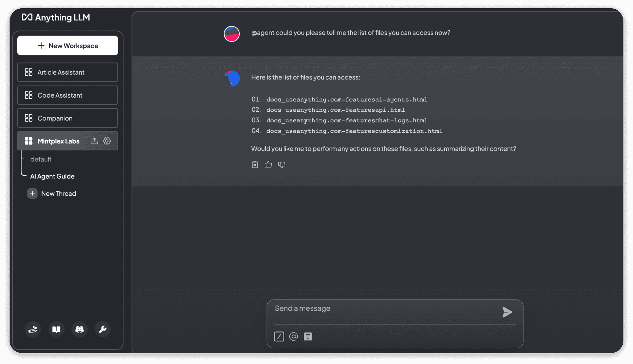This screenshot has width=633, height=364.
Task: Click the text formatting T icon in toolbar
Action: [x=307, y=337]
